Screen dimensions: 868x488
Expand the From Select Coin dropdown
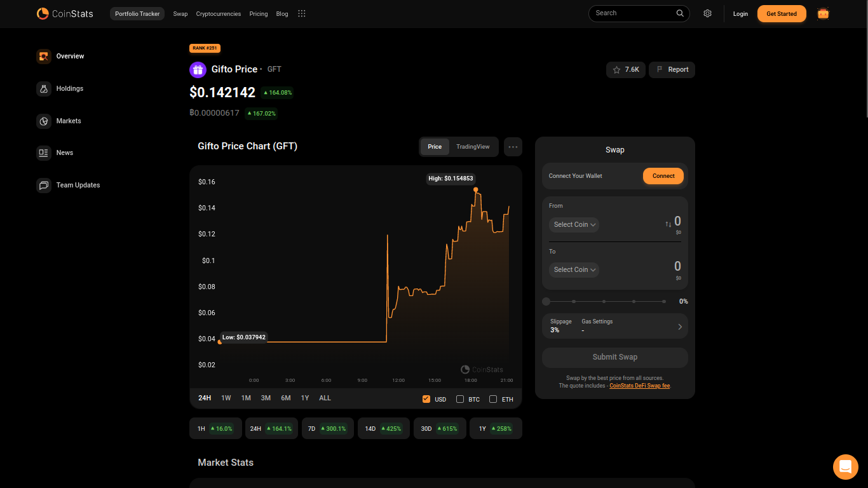point(574,225)
